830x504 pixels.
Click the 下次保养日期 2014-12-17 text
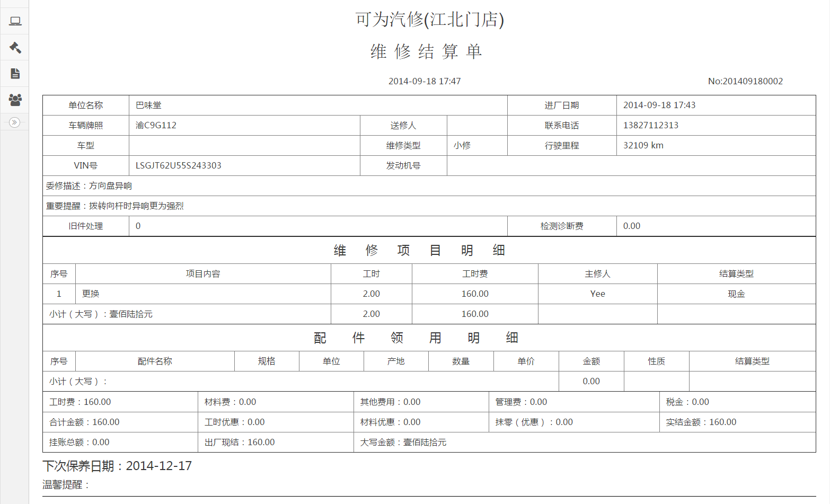click(117, 466)
